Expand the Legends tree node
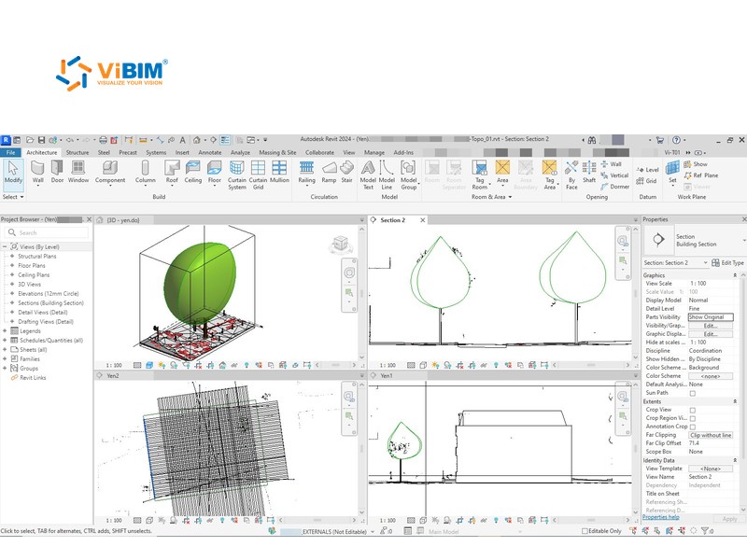Image resolution: width=747 pixels, height=560 pixels. pos(5,331)
